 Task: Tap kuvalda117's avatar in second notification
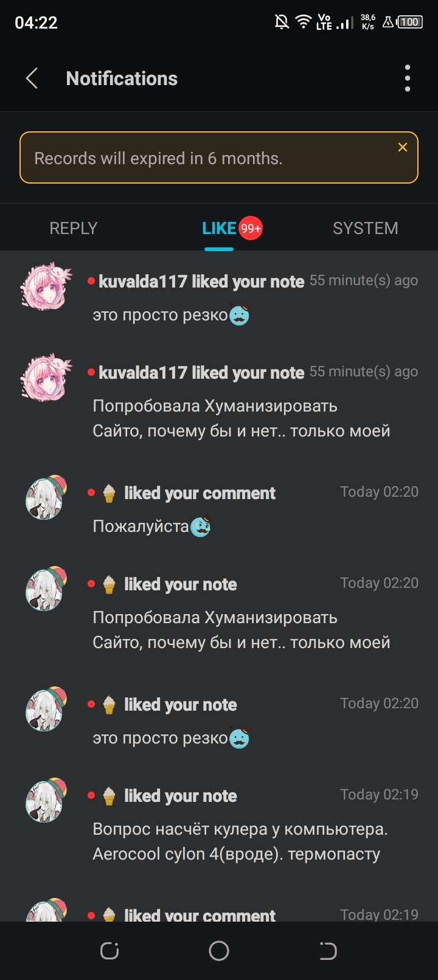point(46,377)
